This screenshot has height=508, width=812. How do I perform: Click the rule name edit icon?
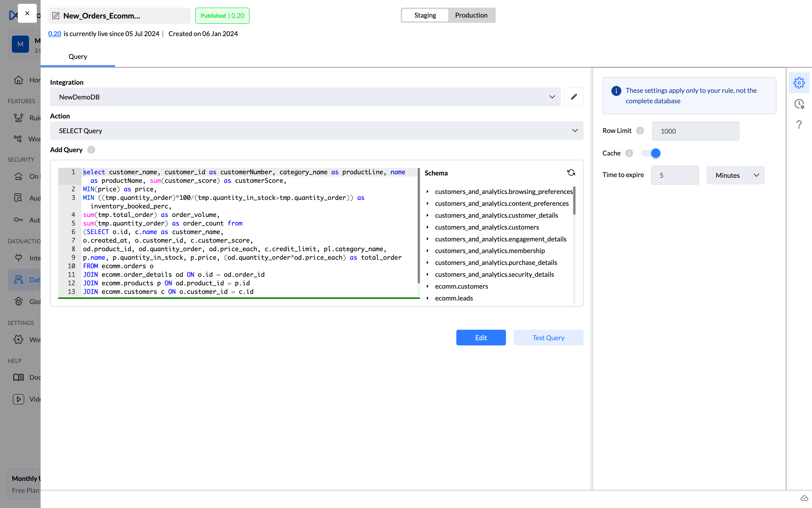point(56,16)
